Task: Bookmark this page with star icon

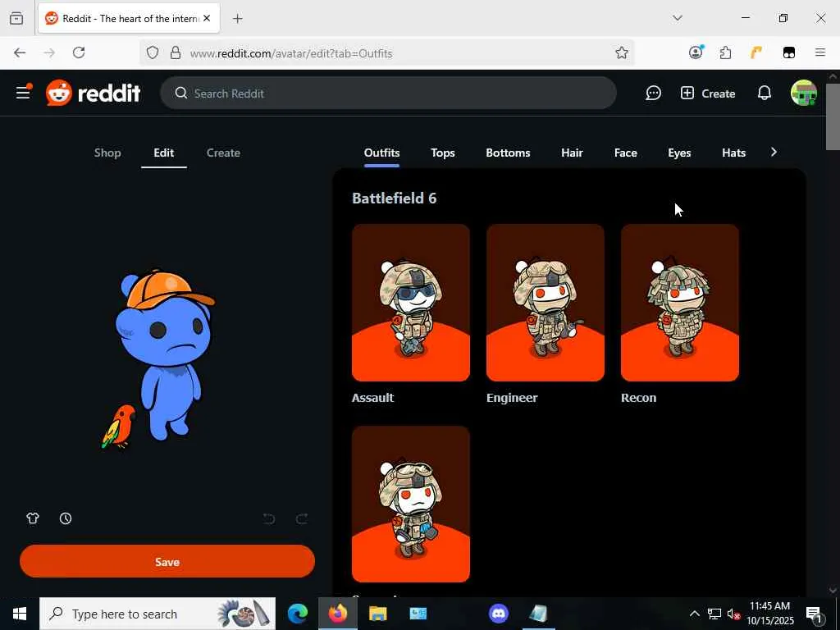Action: coord(622,52)
